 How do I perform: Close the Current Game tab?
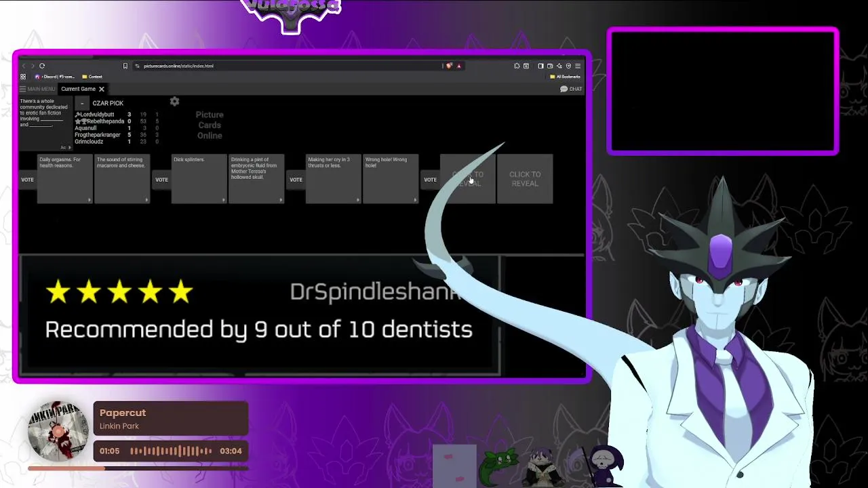tap(102, 89)
